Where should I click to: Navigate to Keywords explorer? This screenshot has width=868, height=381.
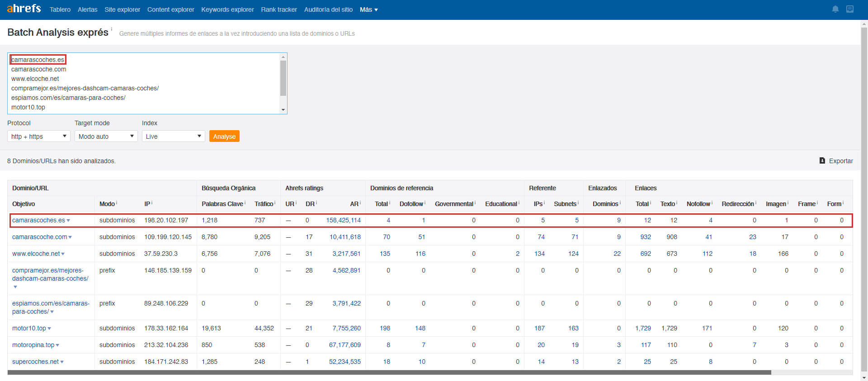[x=227, y=9]
